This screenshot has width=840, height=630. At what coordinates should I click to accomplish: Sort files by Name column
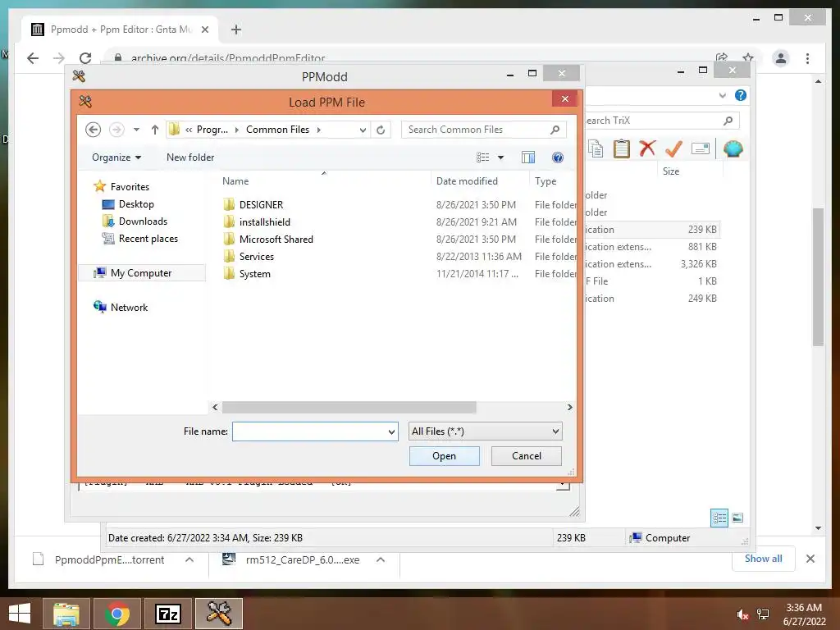click(235, 181)
